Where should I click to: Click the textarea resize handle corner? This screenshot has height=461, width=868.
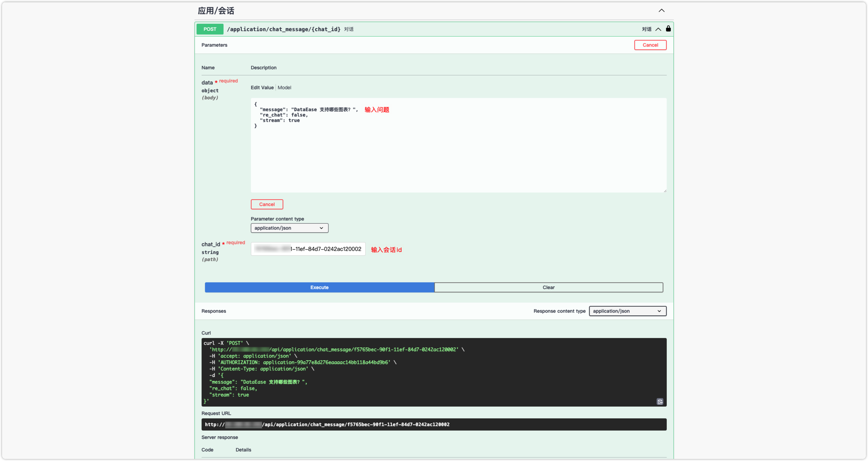pos(665,191)
